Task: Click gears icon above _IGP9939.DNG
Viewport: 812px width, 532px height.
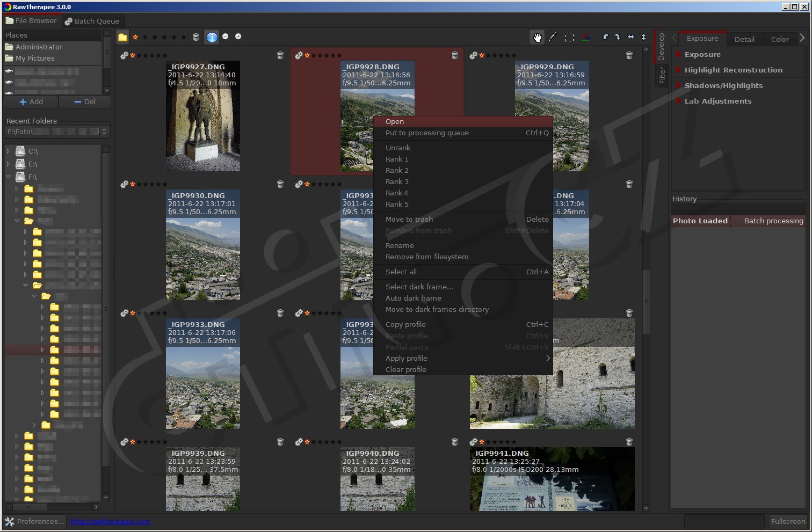Action: pyautogui.click(x=124, y=442)
